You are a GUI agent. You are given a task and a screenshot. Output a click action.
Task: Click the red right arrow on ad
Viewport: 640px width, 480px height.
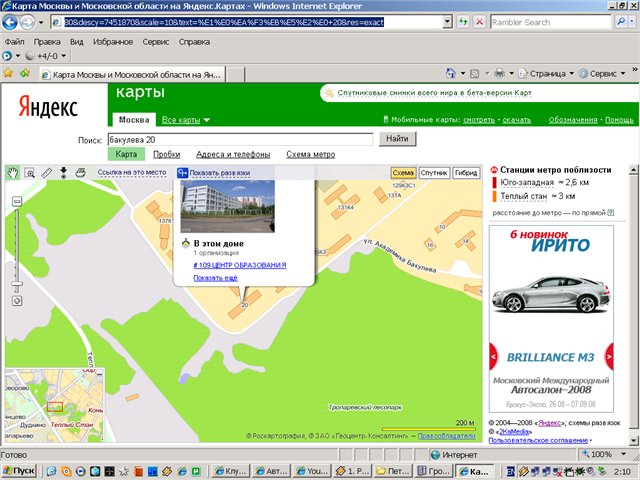[x=609, y=357]
